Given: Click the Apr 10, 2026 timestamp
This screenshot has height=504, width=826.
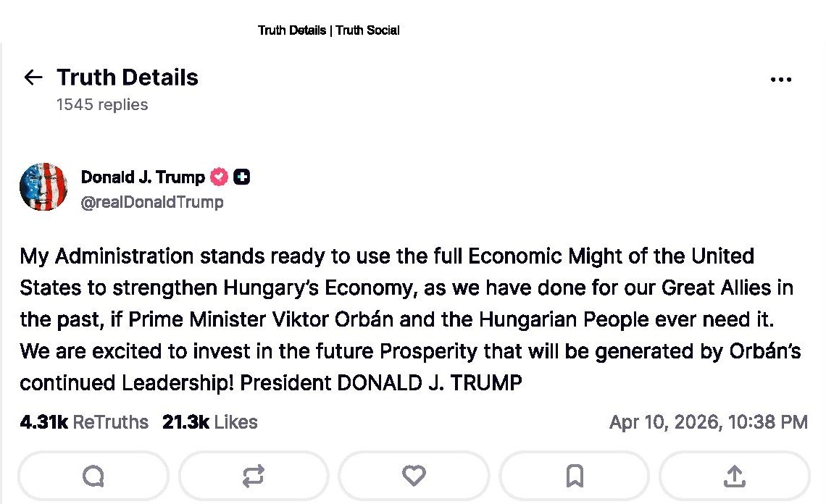Looking at the screenshot, I should click(708, 422).
